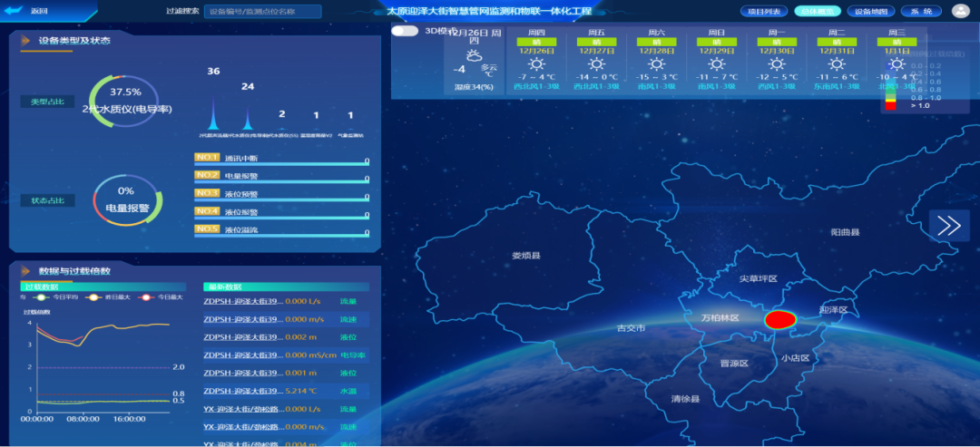Click the 水温 label in data list

pyautogui.click(x=348, y=391)
